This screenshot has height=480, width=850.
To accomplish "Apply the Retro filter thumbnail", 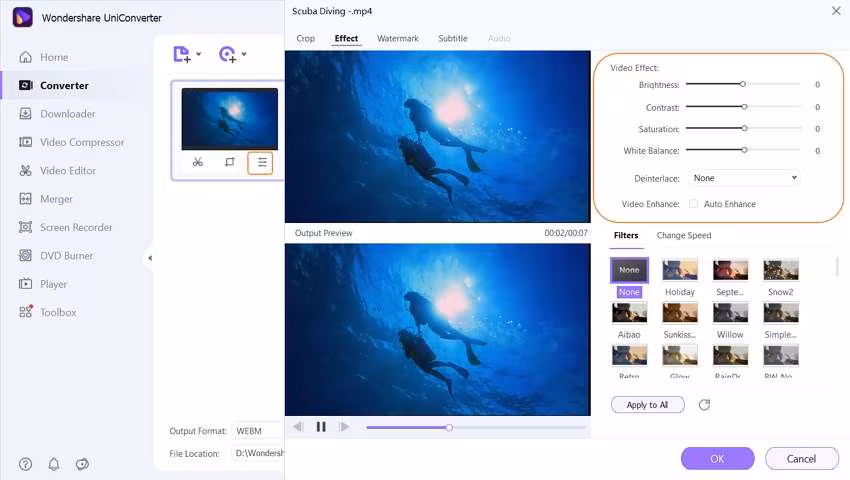I will coord(629,356).
